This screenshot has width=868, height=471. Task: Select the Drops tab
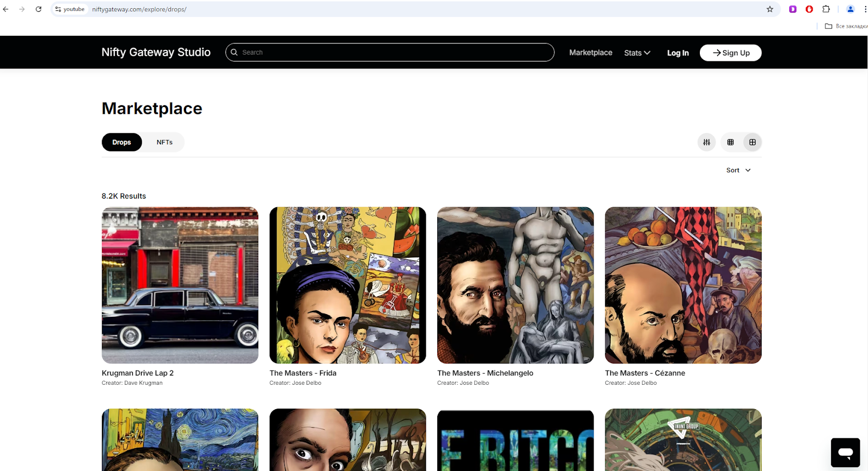(122, 142)
